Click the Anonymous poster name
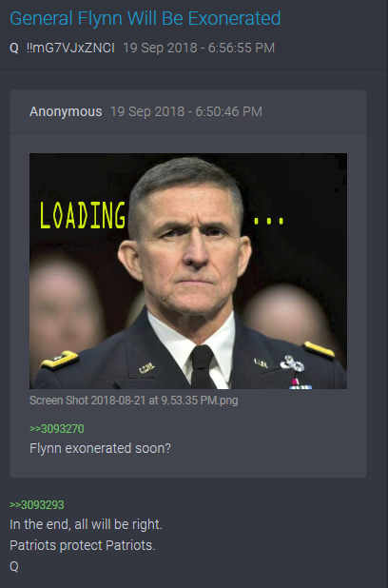The width and height of the screenshot is (388, 588). point(66,111)
